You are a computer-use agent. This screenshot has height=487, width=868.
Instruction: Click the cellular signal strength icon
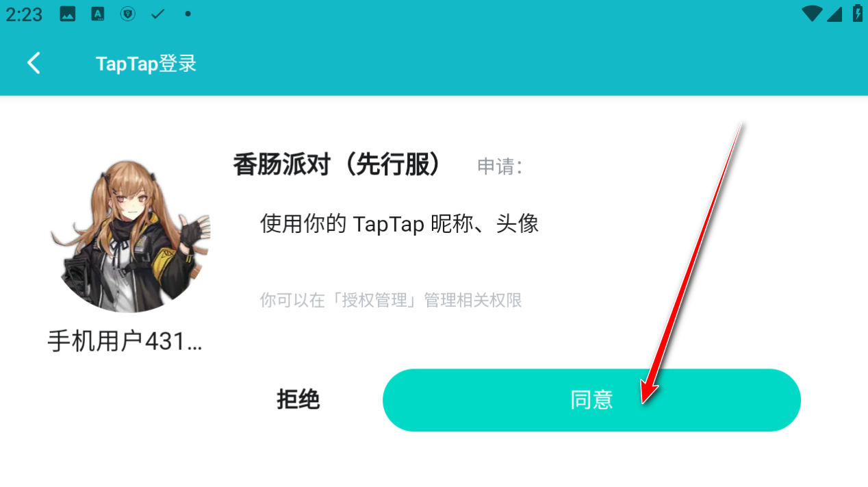click(x=834, y=14)
